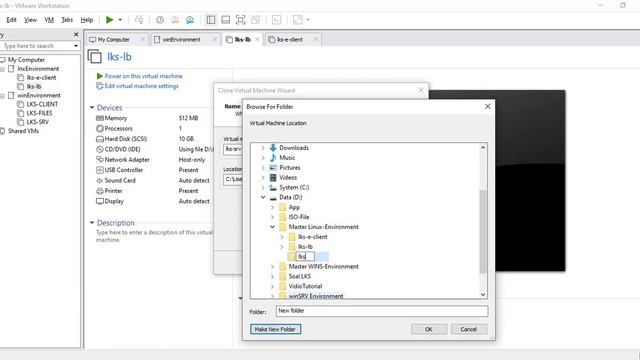640x360 pixels.
Task: Open the Edit menu
Action: click(11, 20)
